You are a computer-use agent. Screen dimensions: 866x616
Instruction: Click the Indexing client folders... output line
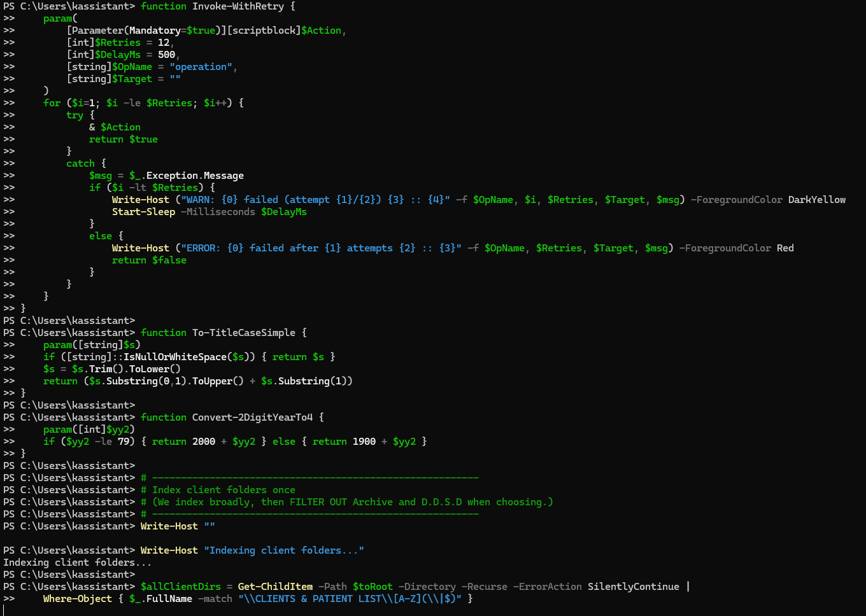coord(78,563)
